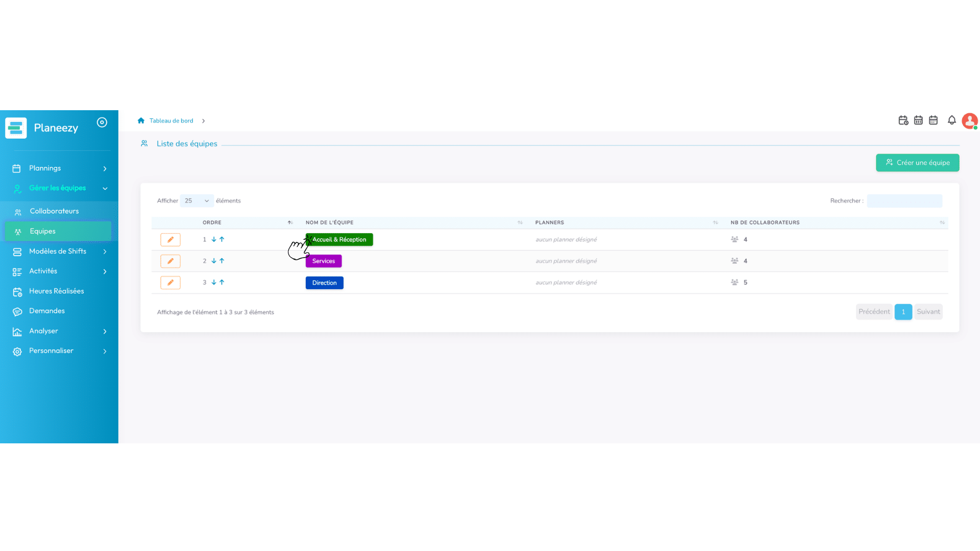Move Direction team up one position

point(222,282)
